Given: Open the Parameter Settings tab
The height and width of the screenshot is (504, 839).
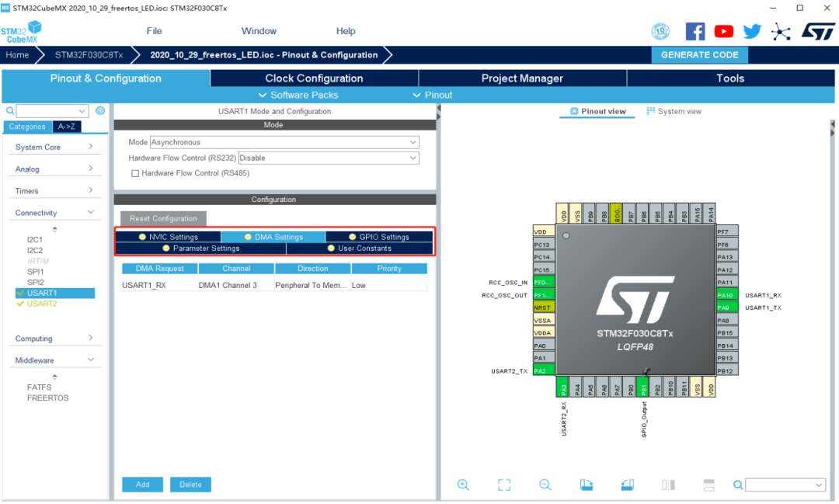Looking at the screenshot, I should tap(200, 249).
